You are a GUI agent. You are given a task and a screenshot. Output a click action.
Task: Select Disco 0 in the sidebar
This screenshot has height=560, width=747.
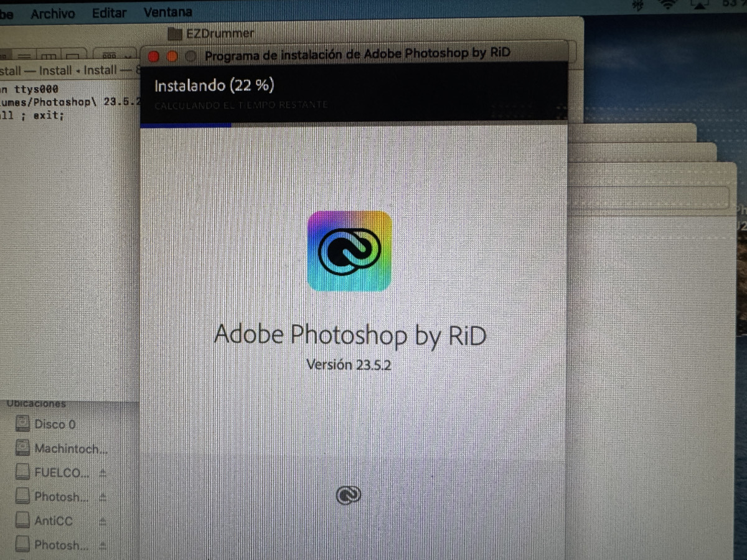tap(54, 424)
